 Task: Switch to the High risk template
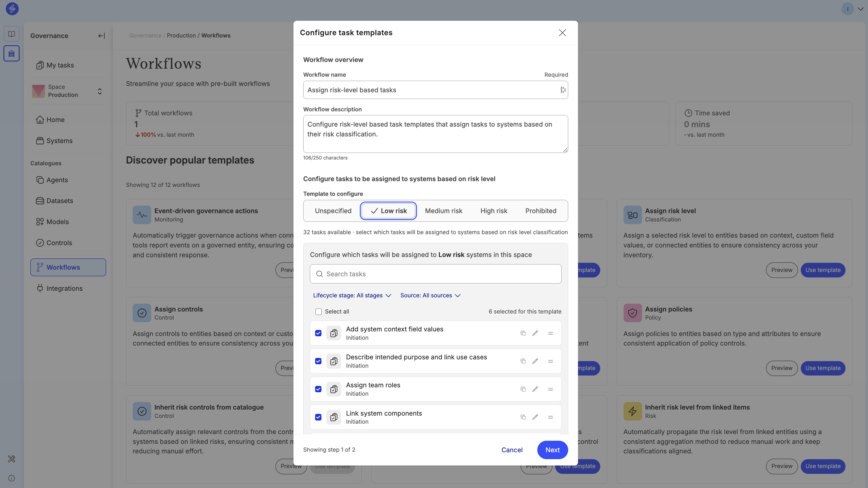[x=494, y=211]
